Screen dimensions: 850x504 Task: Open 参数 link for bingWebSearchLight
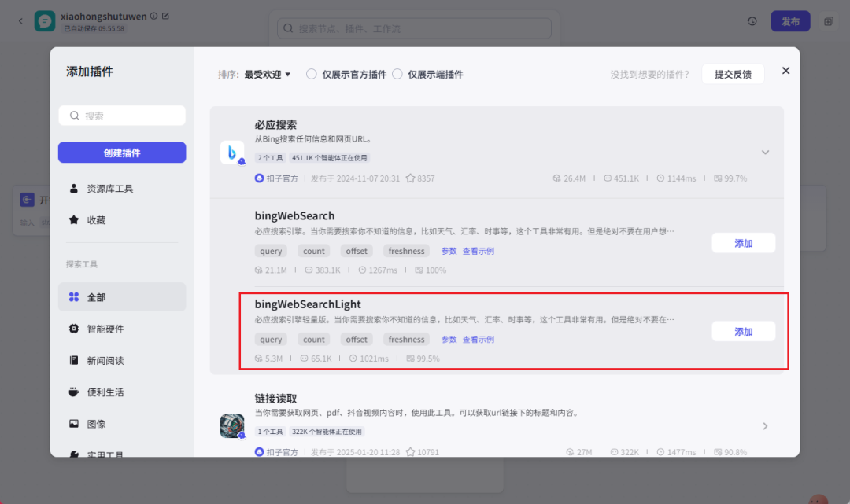pos(449,339)
